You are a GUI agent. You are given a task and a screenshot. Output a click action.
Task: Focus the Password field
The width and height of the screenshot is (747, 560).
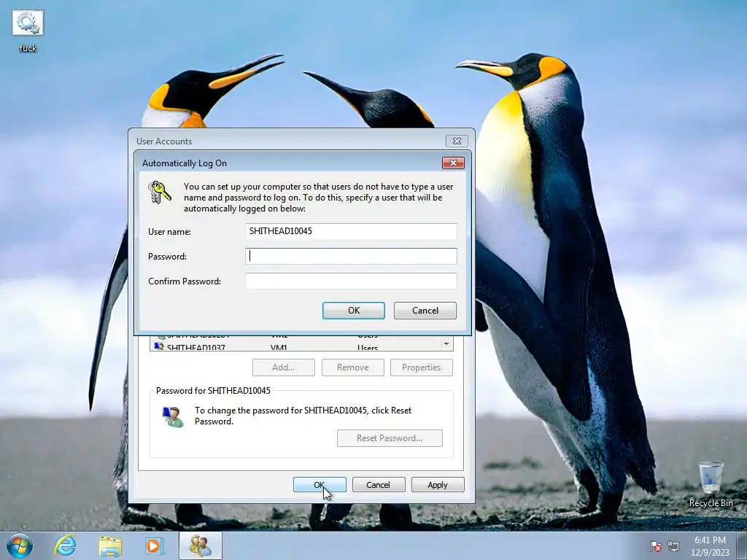pos(351,256)
